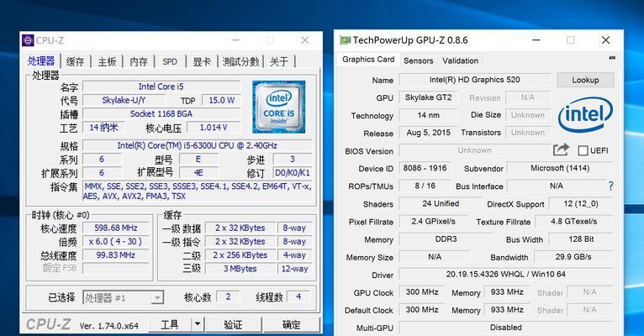Screen dimensions: 644x336
Task: Select the SPD tab in CPU-Z
Action: tap(170, 61)
